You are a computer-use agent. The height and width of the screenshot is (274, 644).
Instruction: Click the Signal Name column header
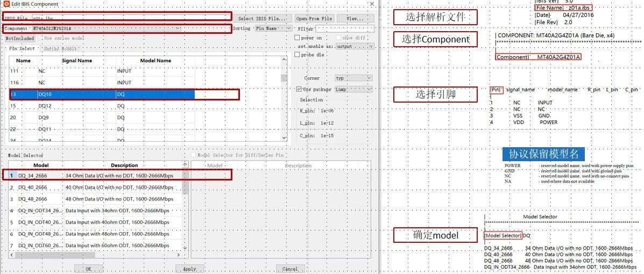(x=77, y=60)
